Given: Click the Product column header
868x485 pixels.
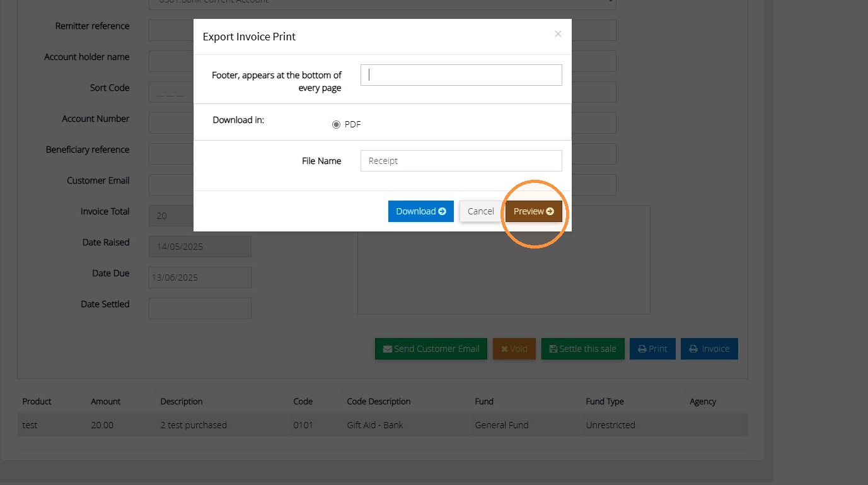Looking at the screenshot, I should 37,401.
